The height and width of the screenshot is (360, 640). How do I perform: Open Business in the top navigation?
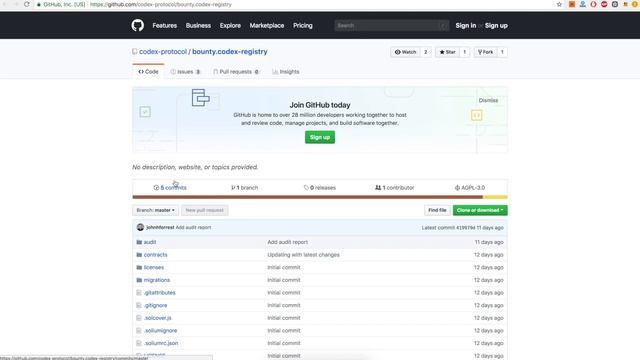(x=198, y=25)
